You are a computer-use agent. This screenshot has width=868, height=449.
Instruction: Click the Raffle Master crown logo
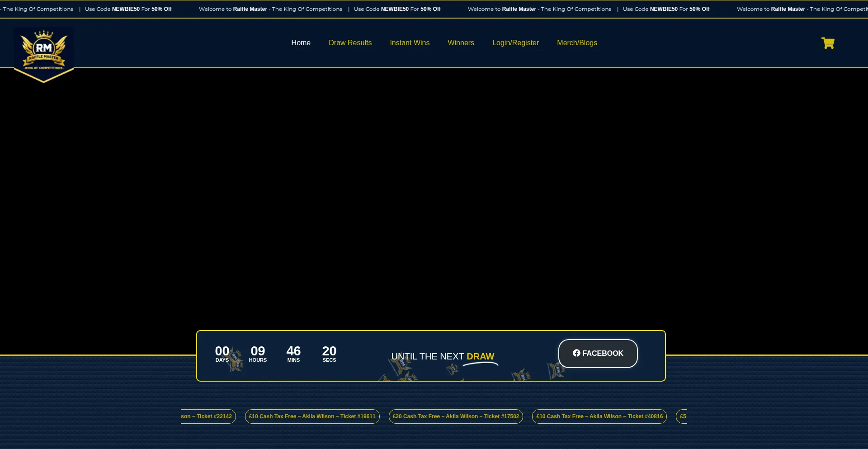pyautogui.click(x=44, y=54)
